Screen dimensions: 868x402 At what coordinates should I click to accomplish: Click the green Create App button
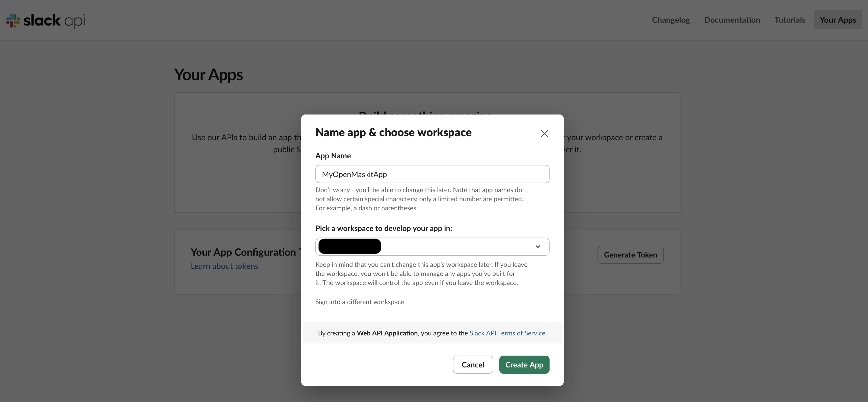click(x=524, y=365)
